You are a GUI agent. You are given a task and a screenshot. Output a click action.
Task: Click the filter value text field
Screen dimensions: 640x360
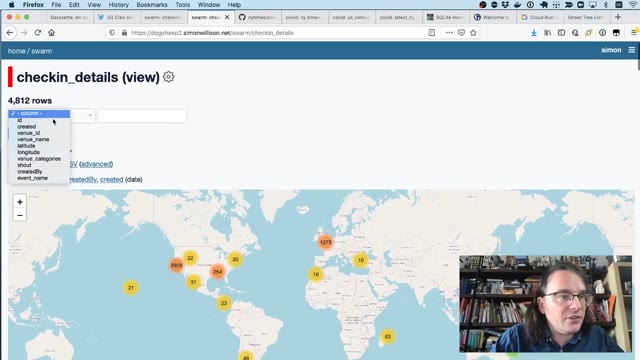pyautogui.click(x=142, y=116)
